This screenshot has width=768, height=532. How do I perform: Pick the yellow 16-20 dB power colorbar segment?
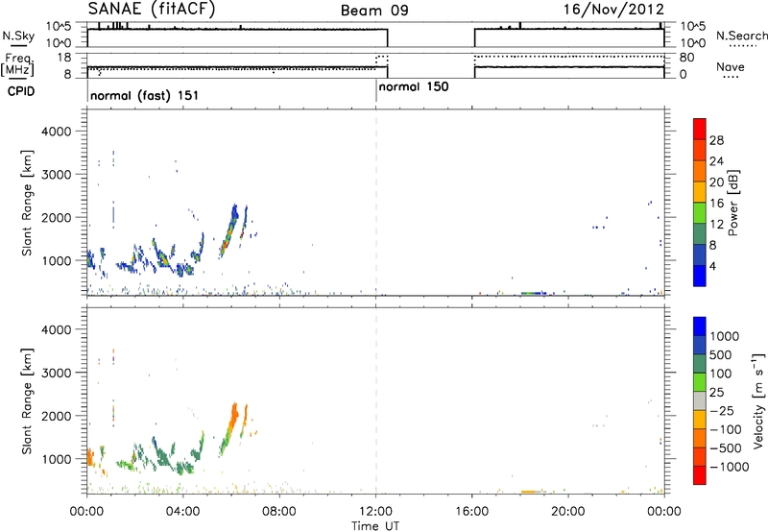pos(700,193)
